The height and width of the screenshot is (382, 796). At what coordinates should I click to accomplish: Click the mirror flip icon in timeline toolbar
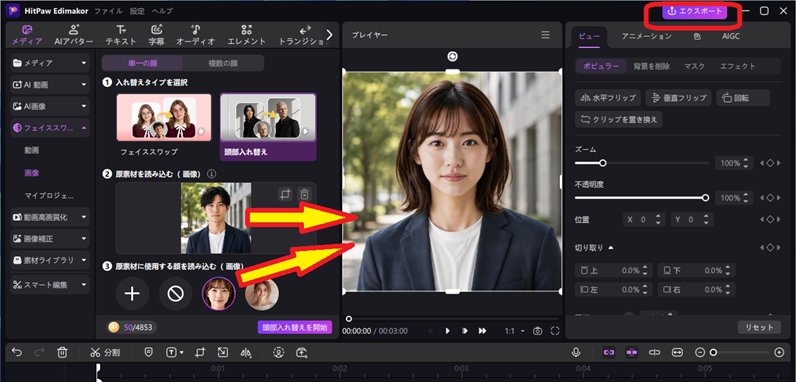(x=246, y=352)
